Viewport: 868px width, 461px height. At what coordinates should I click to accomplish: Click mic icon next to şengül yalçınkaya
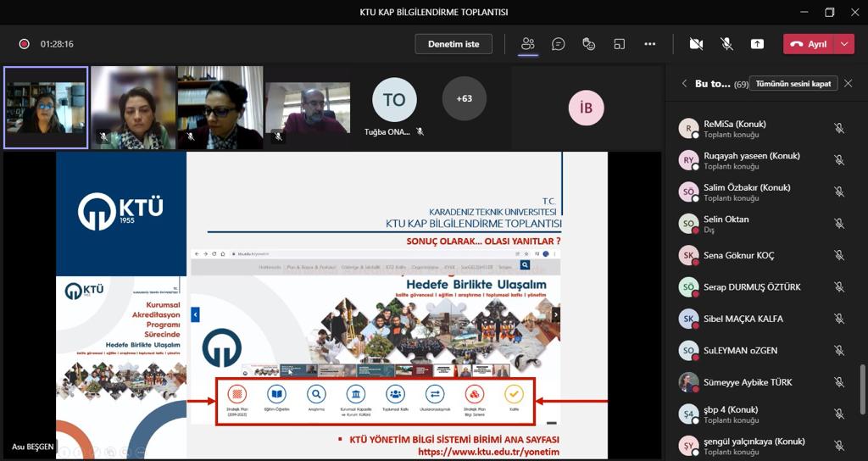click(839, 446)
